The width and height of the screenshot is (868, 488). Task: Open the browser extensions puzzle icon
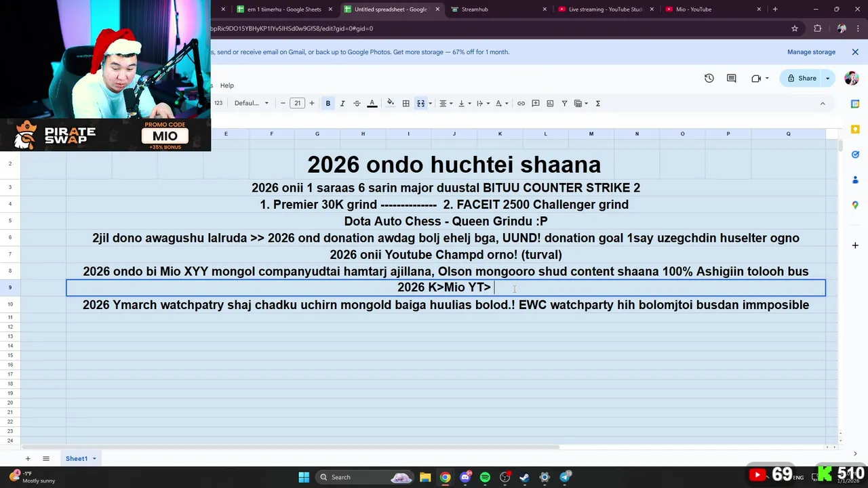point(817,28)
